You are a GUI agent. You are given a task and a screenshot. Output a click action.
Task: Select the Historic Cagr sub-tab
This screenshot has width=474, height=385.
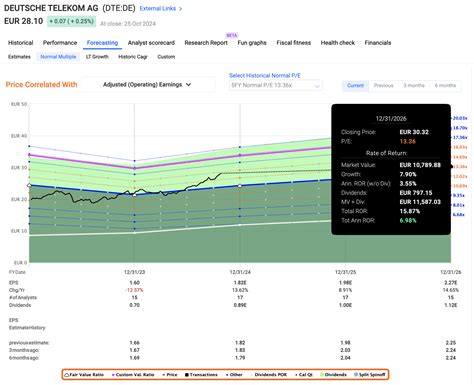coord(133,57)
